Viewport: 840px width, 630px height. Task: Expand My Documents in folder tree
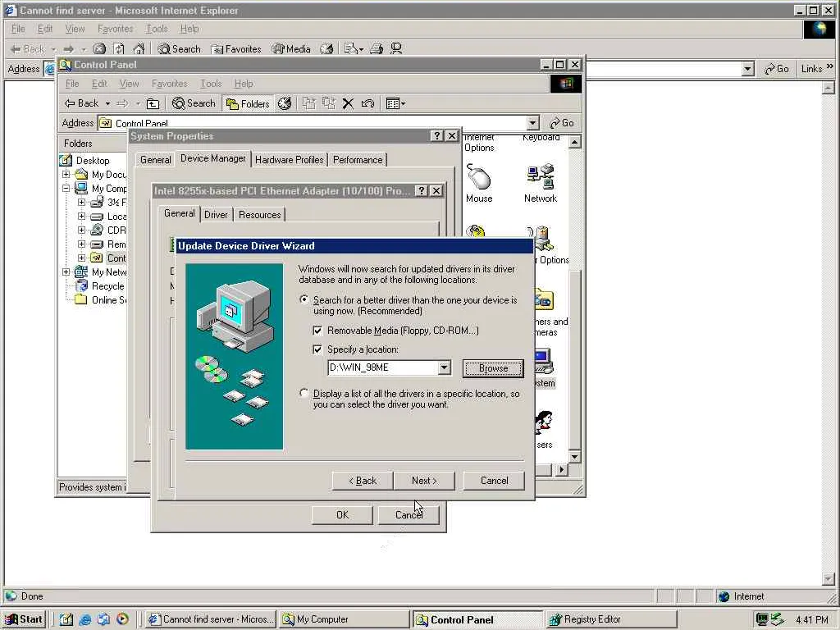click(66, 174)
